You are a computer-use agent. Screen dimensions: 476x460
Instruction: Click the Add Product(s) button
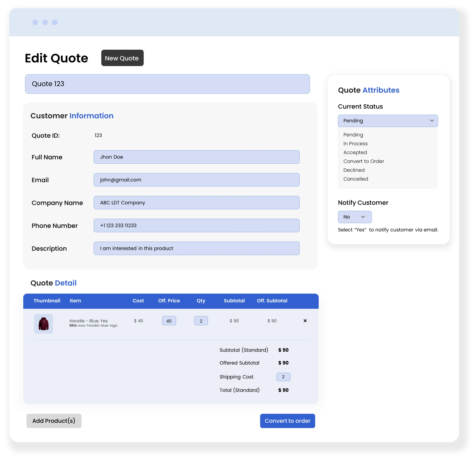54,421
